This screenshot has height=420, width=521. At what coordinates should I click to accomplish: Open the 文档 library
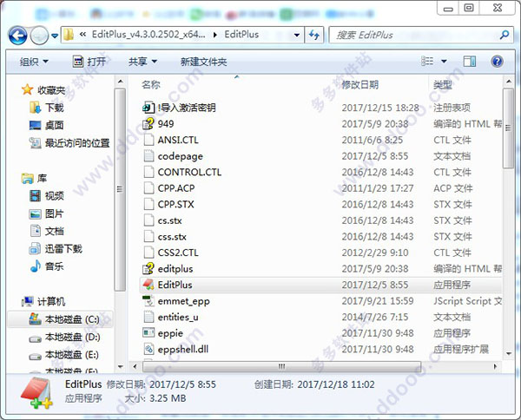pos(47,231)
